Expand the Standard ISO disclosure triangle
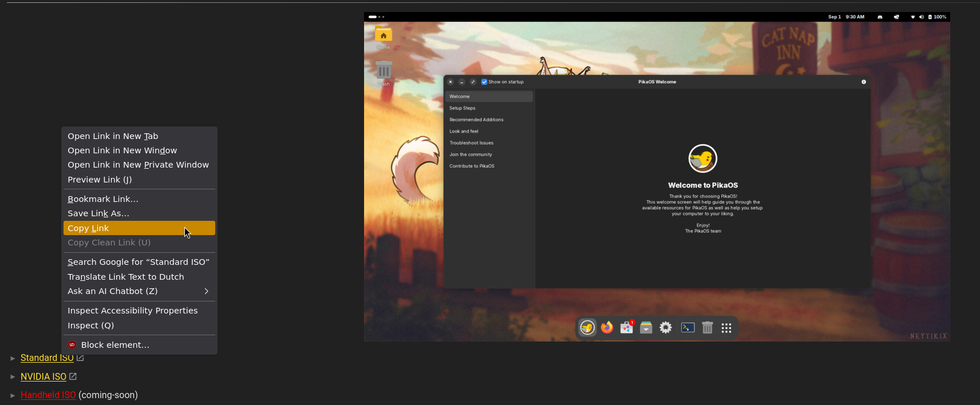 (13, 358)
